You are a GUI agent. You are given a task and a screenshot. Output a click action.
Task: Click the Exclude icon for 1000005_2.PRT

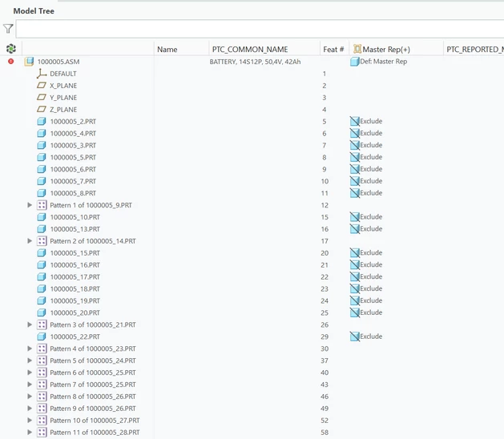pos(354,121)
